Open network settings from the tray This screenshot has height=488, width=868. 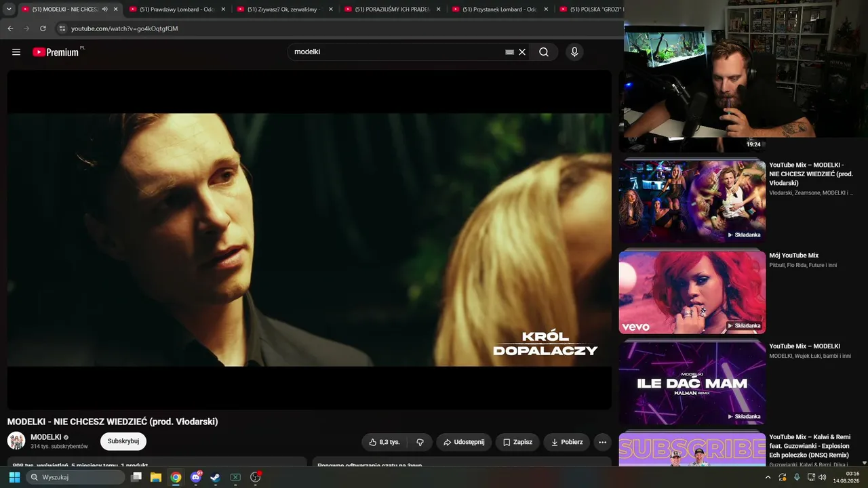(811, 477)
